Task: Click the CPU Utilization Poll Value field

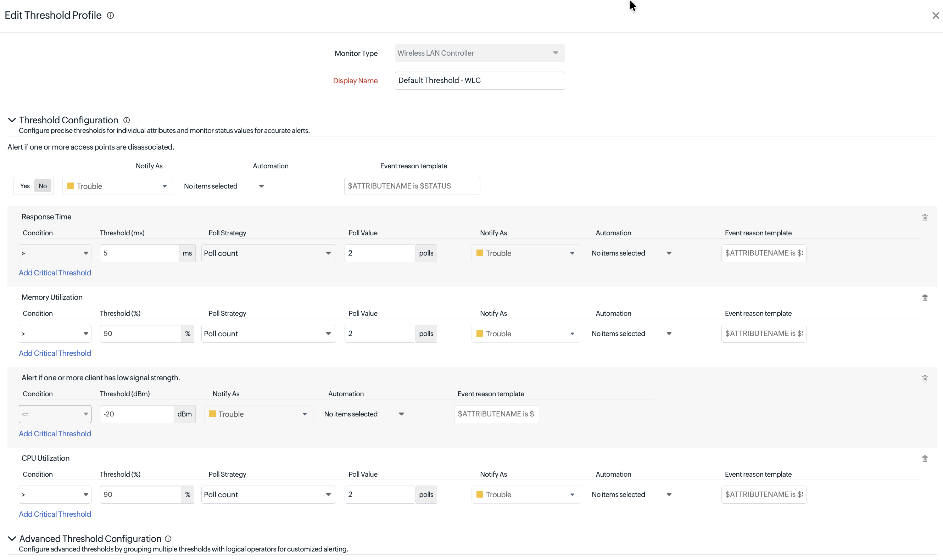Action: click(x=380, y=494)
